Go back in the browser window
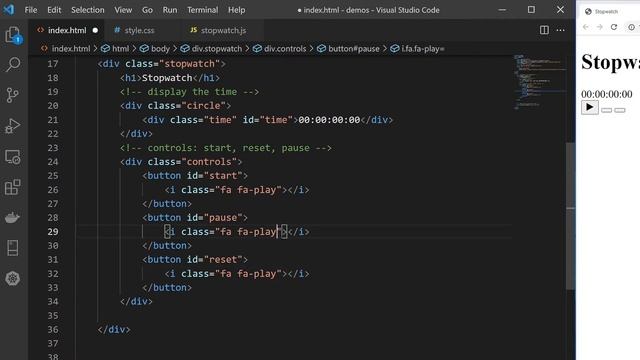The width and height of the screenshot is (640, 360). pyautogui.click(x=586, y=27)
